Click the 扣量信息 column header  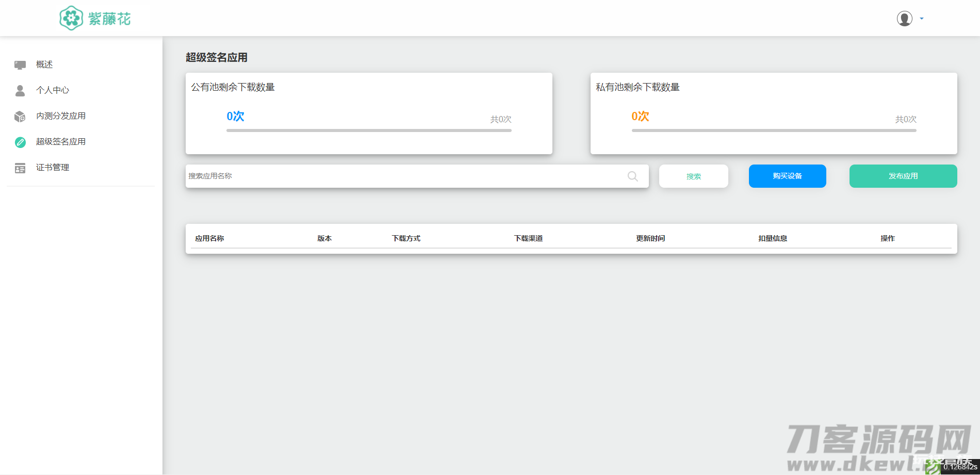point(773,238)
